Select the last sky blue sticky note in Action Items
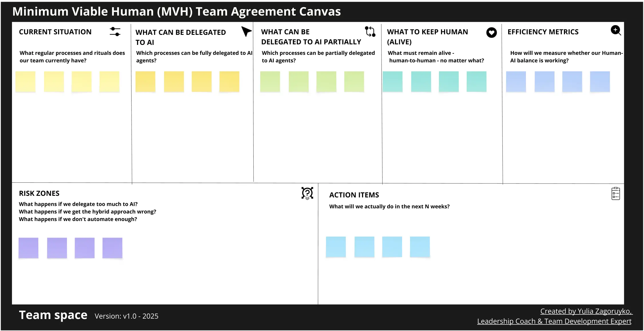The width and height of the screenshot is (644, 331). 420,247
